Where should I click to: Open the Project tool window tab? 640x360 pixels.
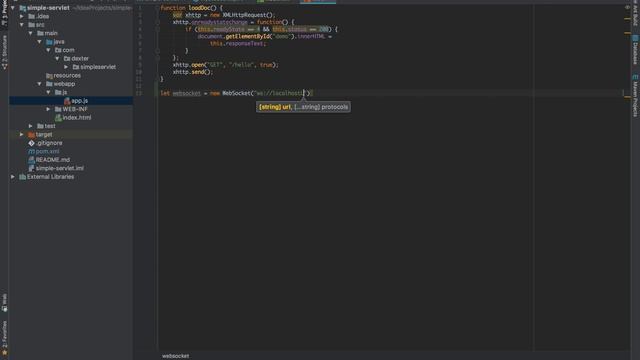[4, 13]
